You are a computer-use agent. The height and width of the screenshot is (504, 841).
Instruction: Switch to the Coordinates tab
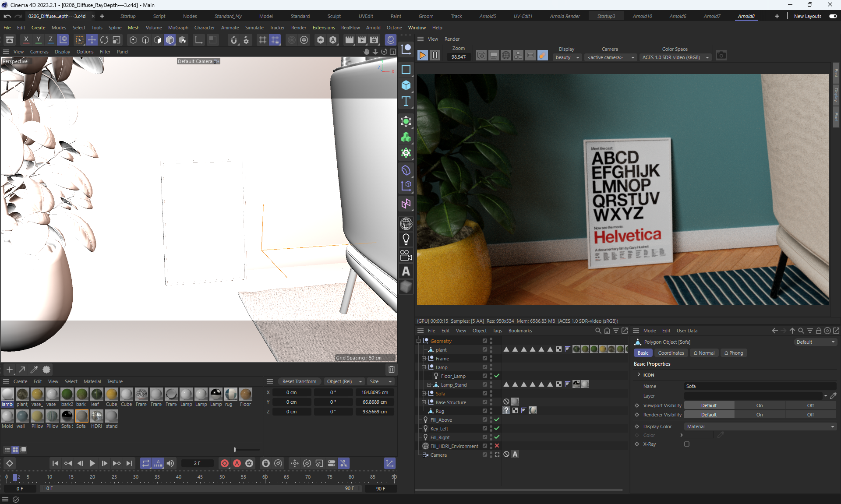click(x=671, y=353)
